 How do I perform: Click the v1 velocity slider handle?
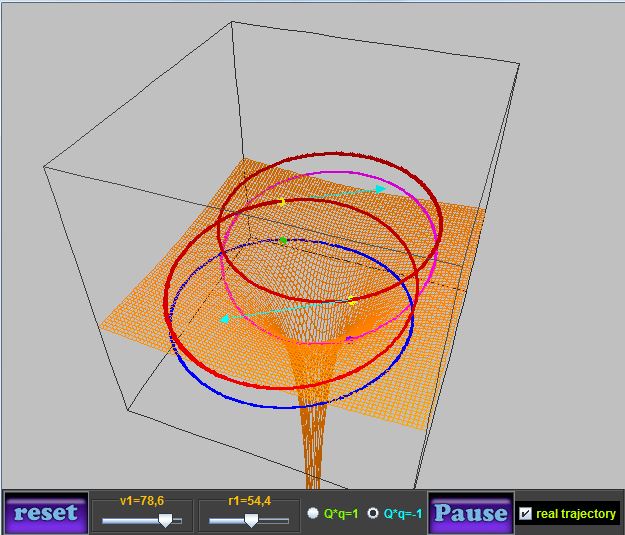[x=165, y=519]
